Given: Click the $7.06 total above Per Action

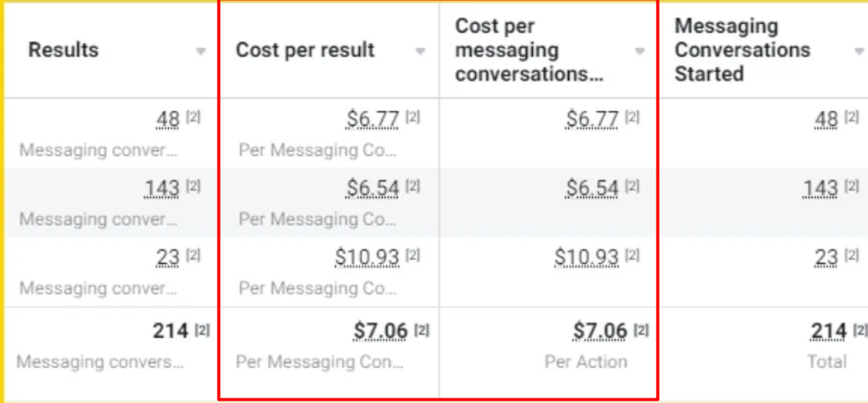Looking at the screenshot, I should [x=600, y=331].
